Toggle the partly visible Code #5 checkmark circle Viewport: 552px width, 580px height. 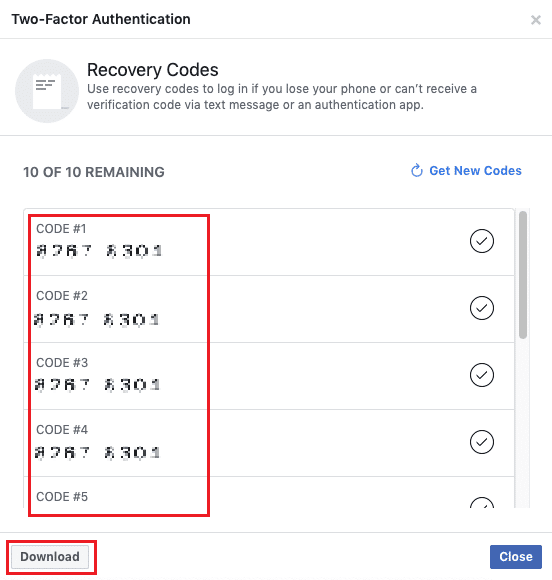[x=482, y=502]
